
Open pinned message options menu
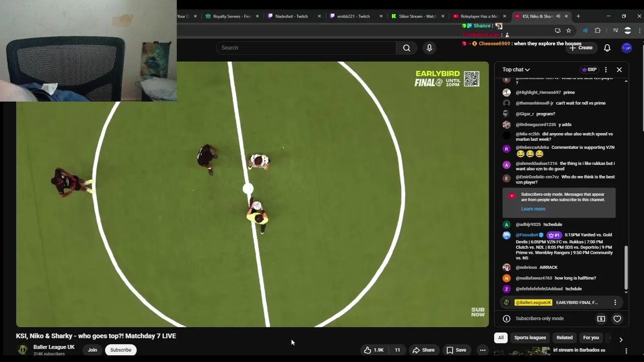click(x=615, y=302)
